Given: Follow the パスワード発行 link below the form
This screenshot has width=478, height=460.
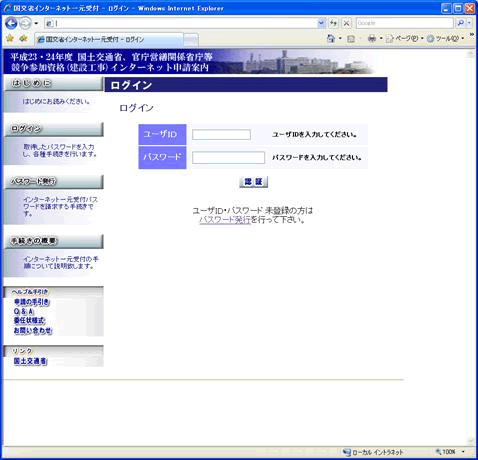Looking at the screenshot, I should (x=225, y=220).
